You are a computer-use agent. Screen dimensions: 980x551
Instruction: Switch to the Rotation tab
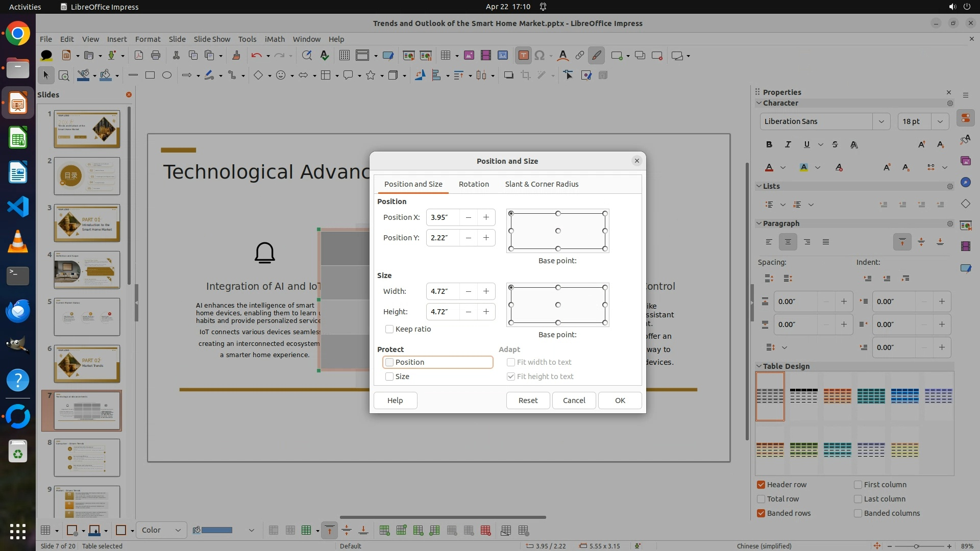coord(473,184)
